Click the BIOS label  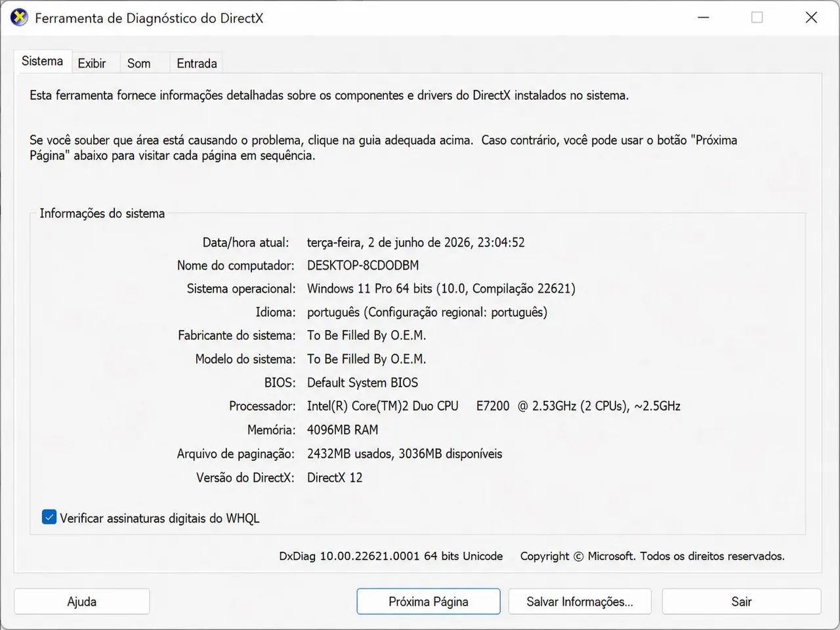(x=280, y=383)
